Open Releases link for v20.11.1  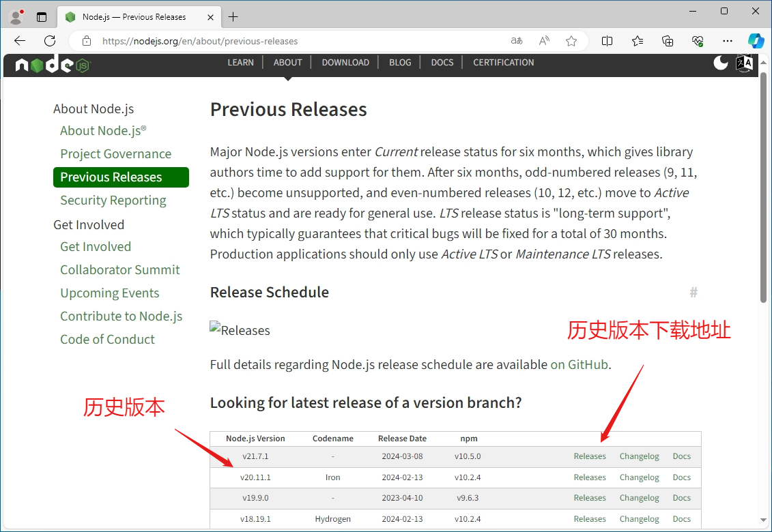[x=590, y=477]
